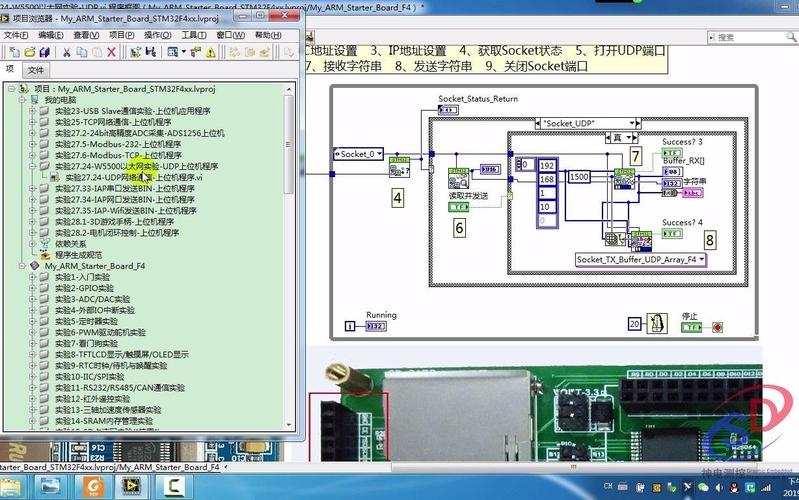799x500 pixels.
Task: Expand the 实验1-入门实验 folder
Action: click(32, 277)
